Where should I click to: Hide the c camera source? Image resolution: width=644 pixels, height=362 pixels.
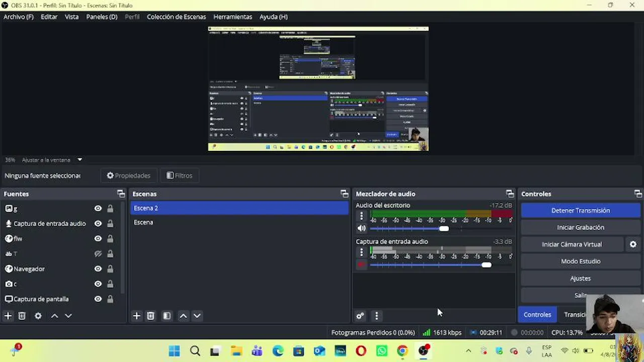(98, 284)
